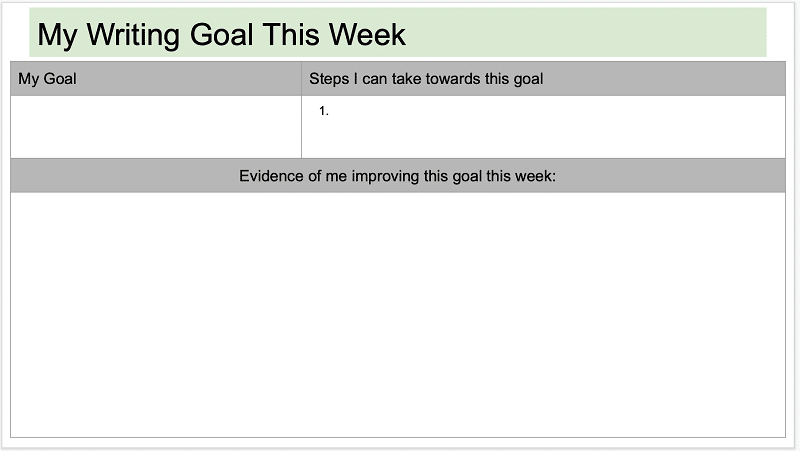Click the "Evidence of me improving" header text
This screenshot has width=800, height=451.
pos(397,176)
